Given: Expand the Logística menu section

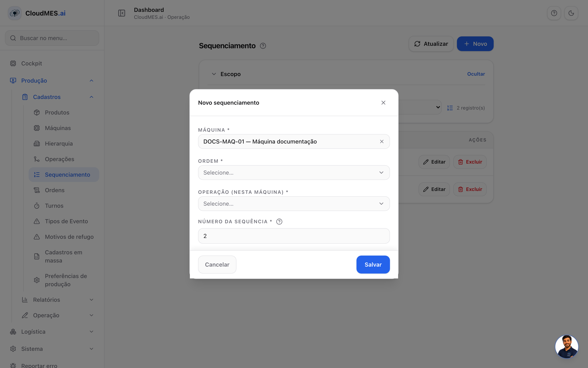Looking at the screenshot, I should coord(52,331).
